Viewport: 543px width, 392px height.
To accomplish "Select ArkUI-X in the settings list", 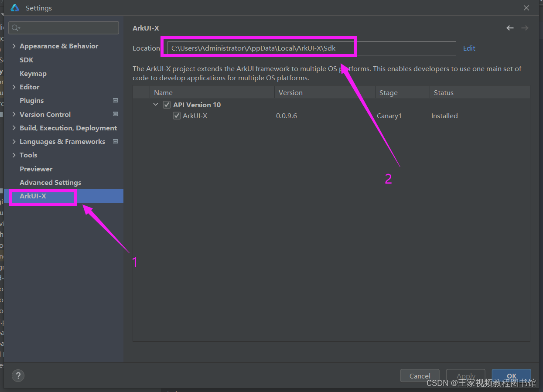I will 64,196.
